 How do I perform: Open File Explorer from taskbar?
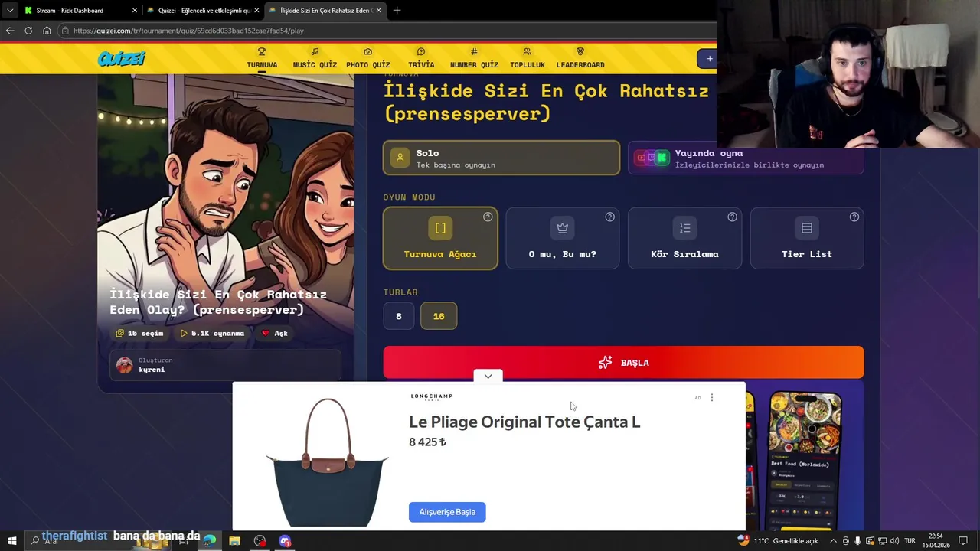(234, 541)
